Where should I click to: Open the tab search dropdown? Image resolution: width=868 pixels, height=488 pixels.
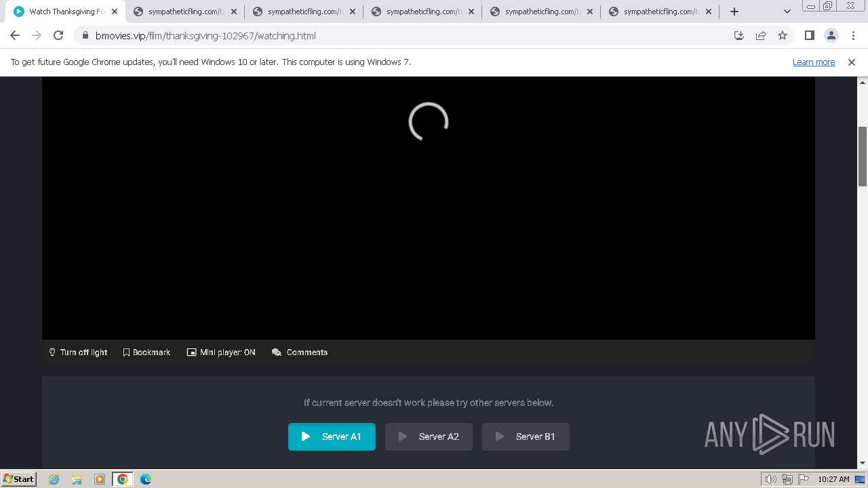click(x=787, y=12)
